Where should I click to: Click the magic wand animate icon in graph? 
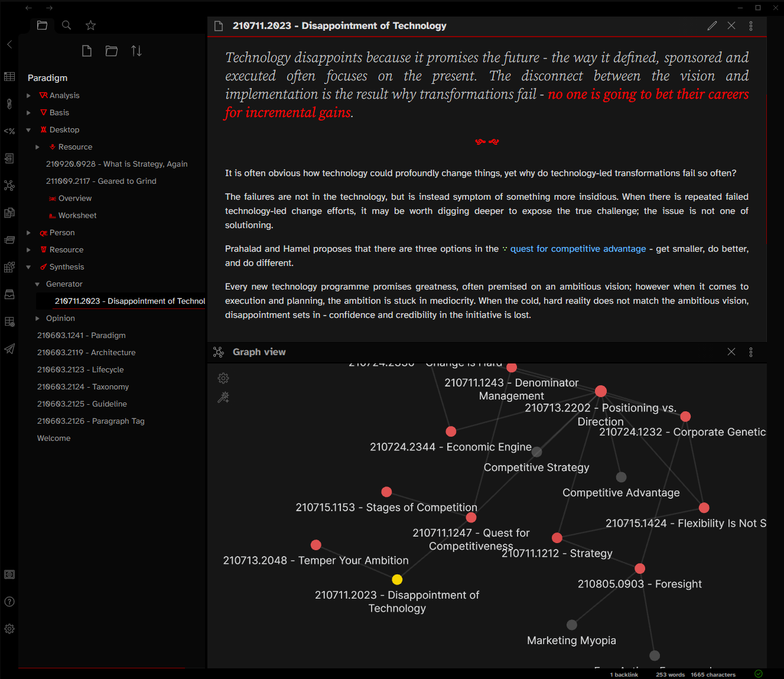(223, 398)
